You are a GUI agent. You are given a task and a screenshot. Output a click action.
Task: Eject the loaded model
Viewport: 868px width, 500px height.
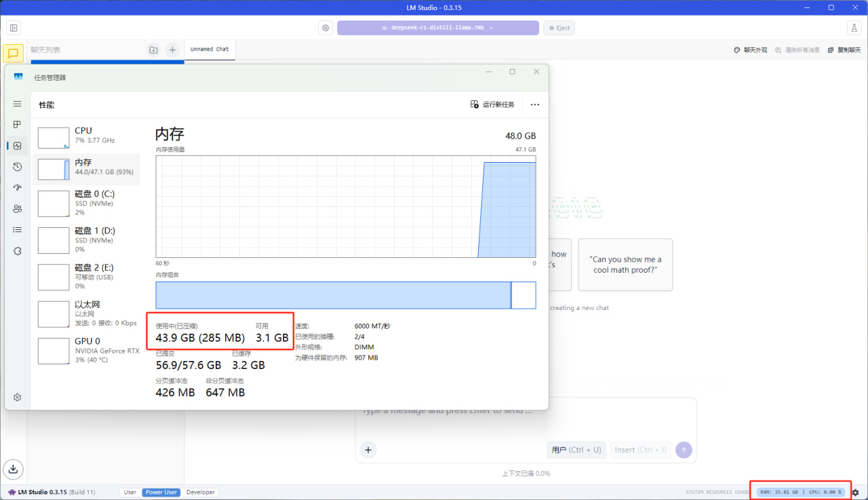coord(558,28)
